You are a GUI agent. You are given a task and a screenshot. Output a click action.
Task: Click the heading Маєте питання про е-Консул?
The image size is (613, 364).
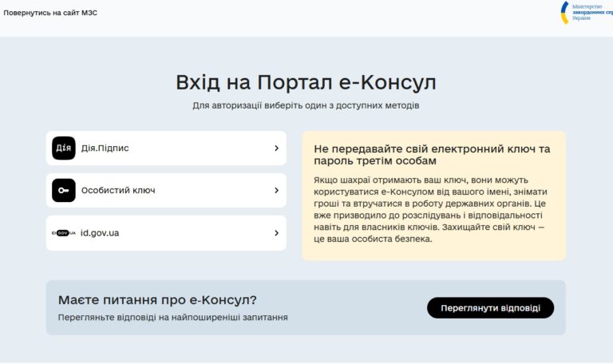(x=157, y=300)
